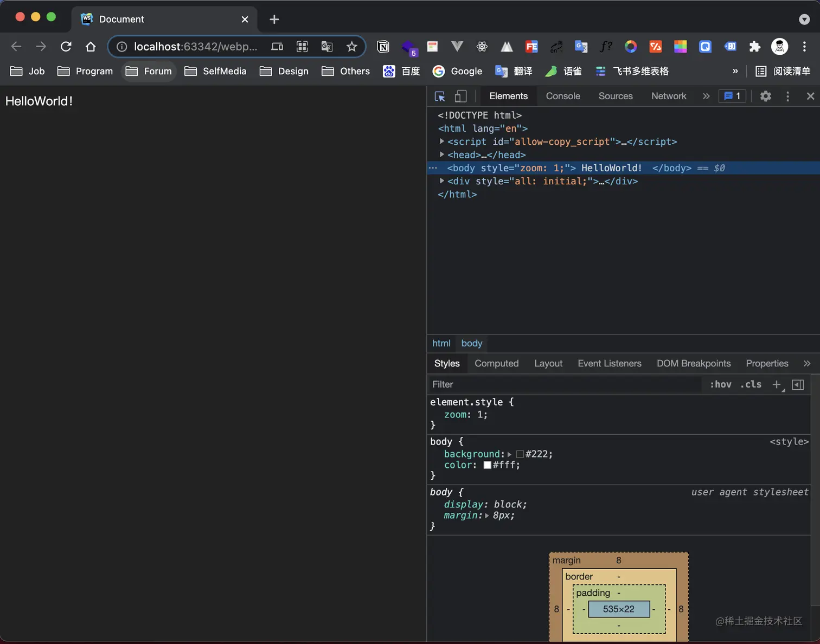Image resolution: width=820 pixels, height=644 pixels.
Task: Open DevTools settings gear
Action: [765, 96]
